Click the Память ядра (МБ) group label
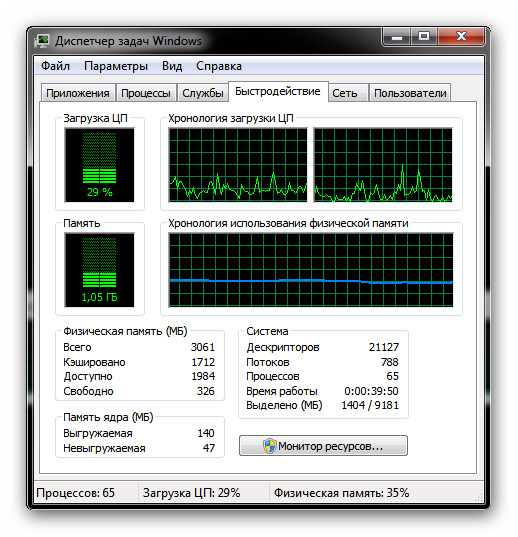This screenshot has width=518, height=537. tap(108, 417)
